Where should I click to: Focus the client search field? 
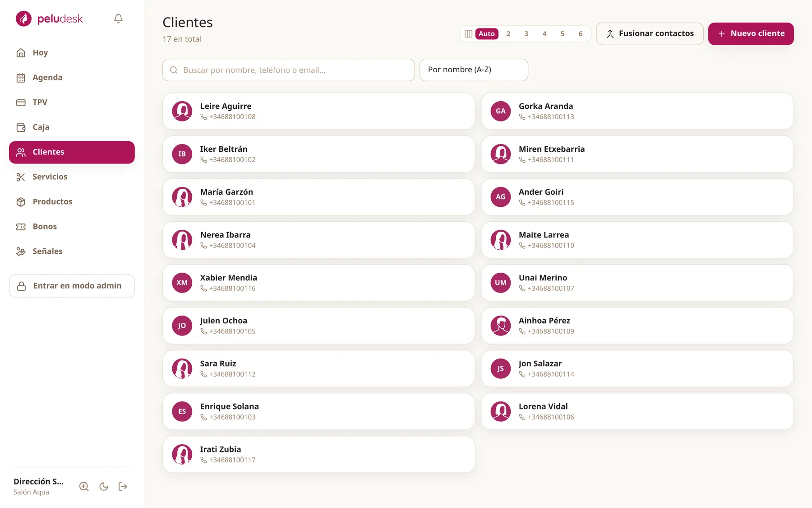point(289,70)
